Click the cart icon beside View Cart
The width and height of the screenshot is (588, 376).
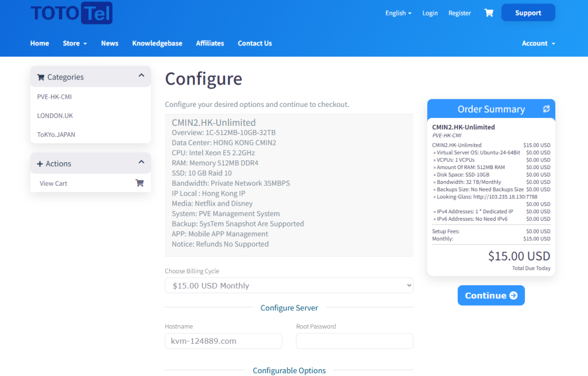pyautogui.click(x=140, y=183)
